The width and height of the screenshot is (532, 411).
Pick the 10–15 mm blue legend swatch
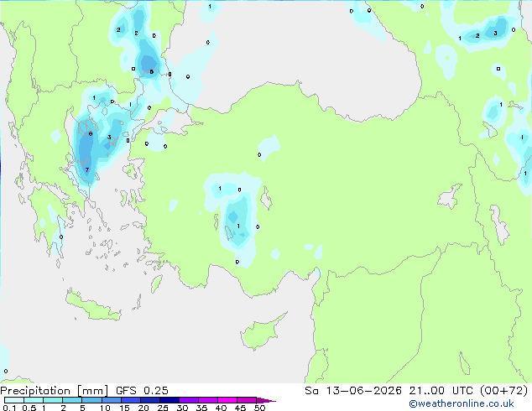[111, 400]
